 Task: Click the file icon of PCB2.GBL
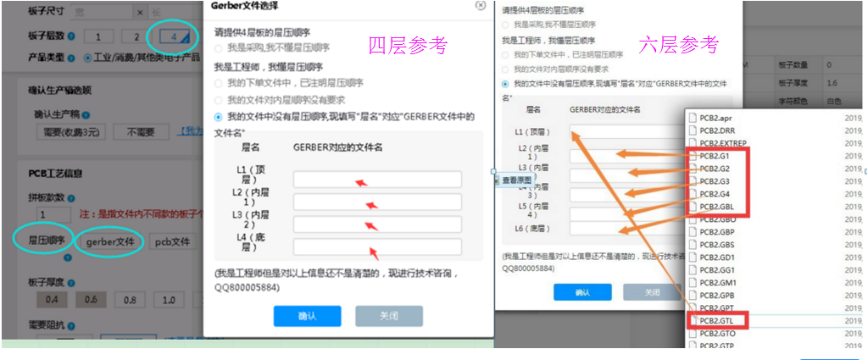click(x=693, y=207)
